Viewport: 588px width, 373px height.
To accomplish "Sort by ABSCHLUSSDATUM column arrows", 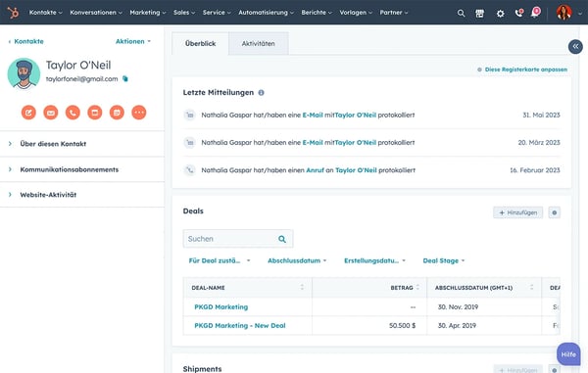I will [531, 287].
